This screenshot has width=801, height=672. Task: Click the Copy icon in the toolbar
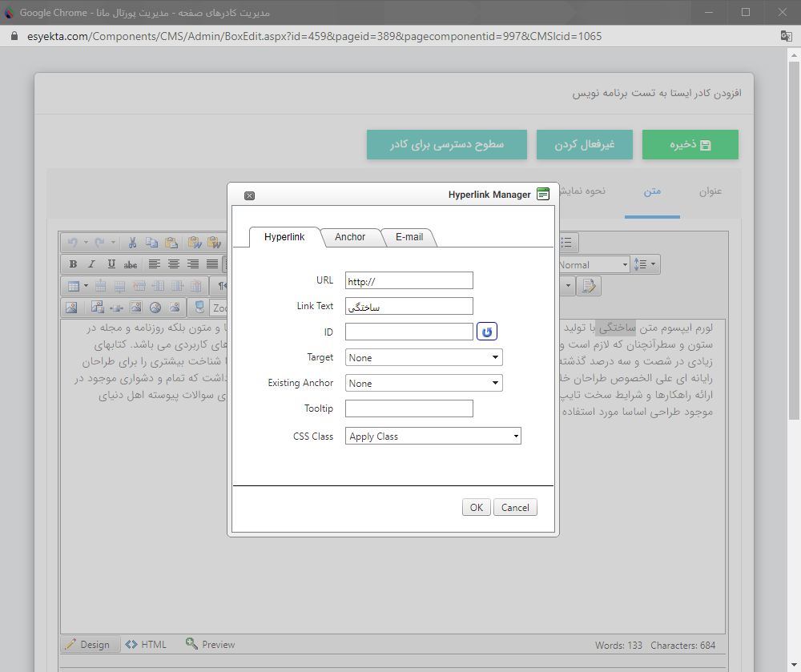(152, 243)
